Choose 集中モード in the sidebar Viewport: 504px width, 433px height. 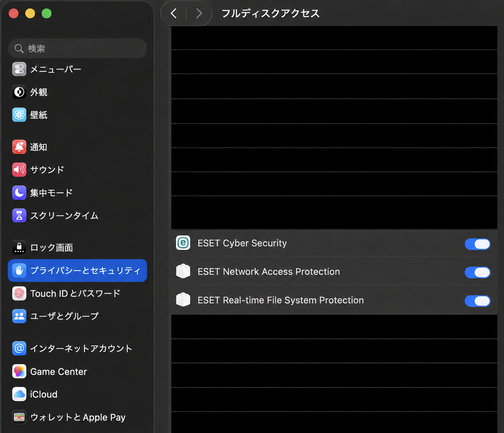pyautogui.click(x=51, y=192)
